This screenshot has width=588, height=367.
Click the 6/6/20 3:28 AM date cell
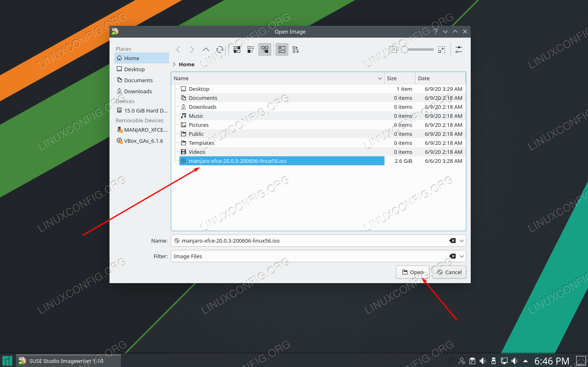[x=444, y=161]
